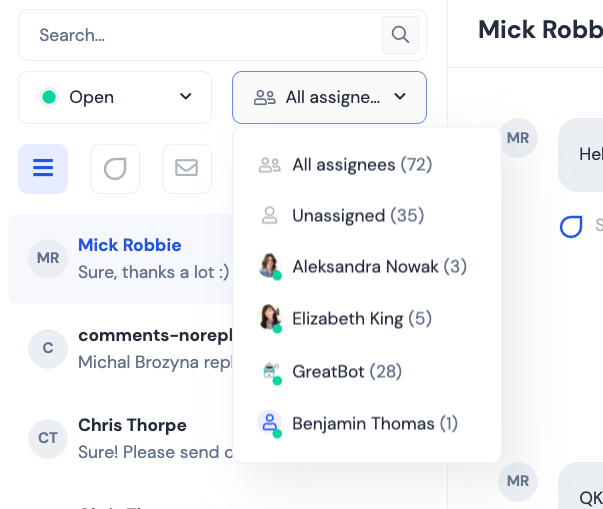The image size is (603, 509).
Task: Choose Unassigned (35) option
Action: [366, 215]
